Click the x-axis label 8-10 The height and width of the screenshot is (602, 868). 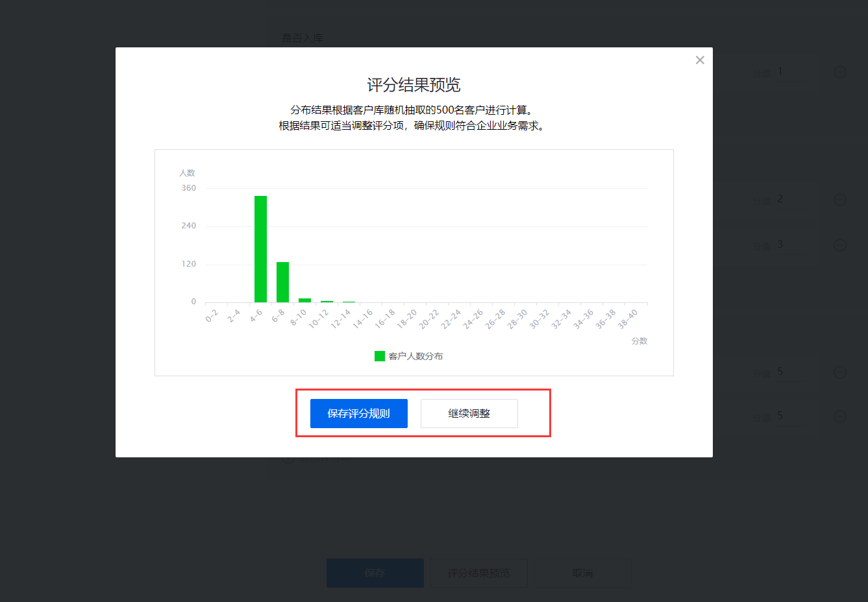(298, 317)
